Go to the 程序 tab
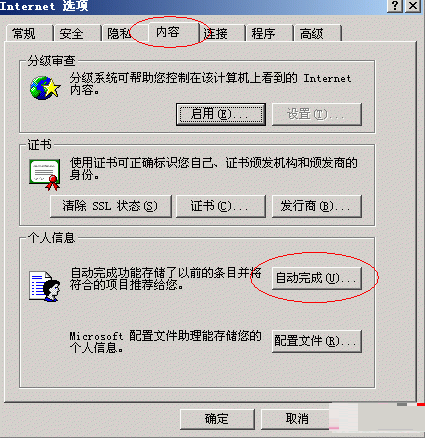Screen dimensions: 425x438 [x=269, y=33]
